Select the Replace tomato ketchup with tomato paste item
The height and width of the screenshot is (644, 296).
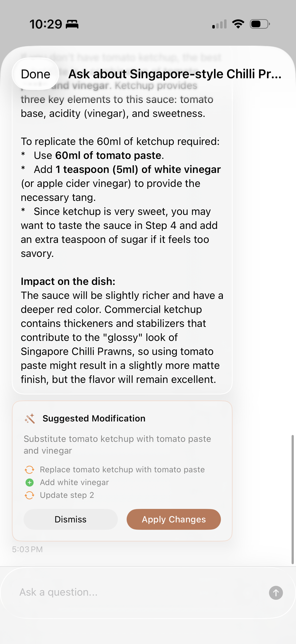(122, 470)
